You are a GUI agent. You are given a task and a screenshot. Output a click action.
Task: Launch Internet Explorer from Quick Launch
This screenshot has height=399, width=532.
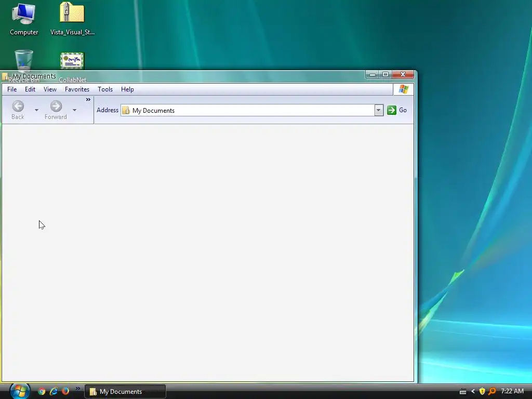tap(54, 391)
